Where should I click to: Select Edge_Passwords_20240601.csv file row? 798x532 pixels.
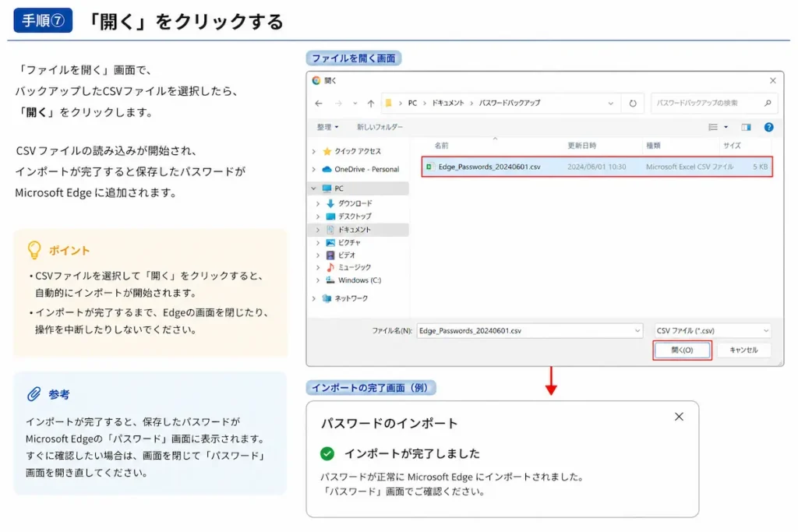click(597, 167)
